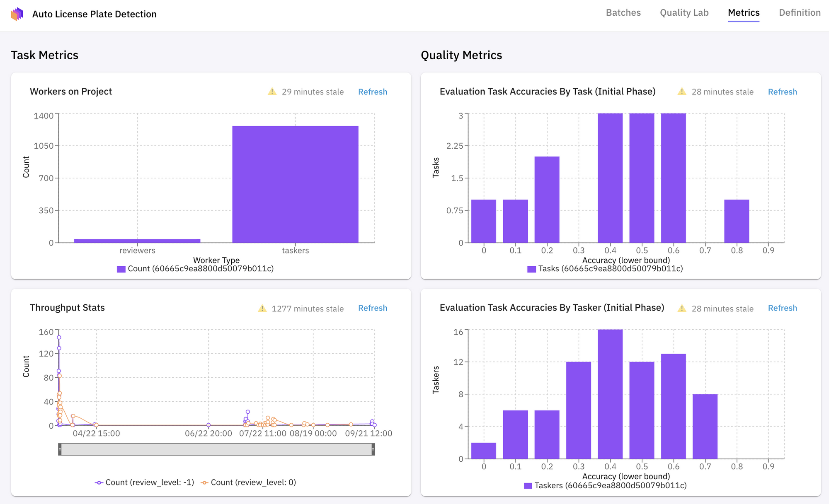The image size is (829, 504).
Task: Toggle the Workers Count legend swatch
Action: 121,269
